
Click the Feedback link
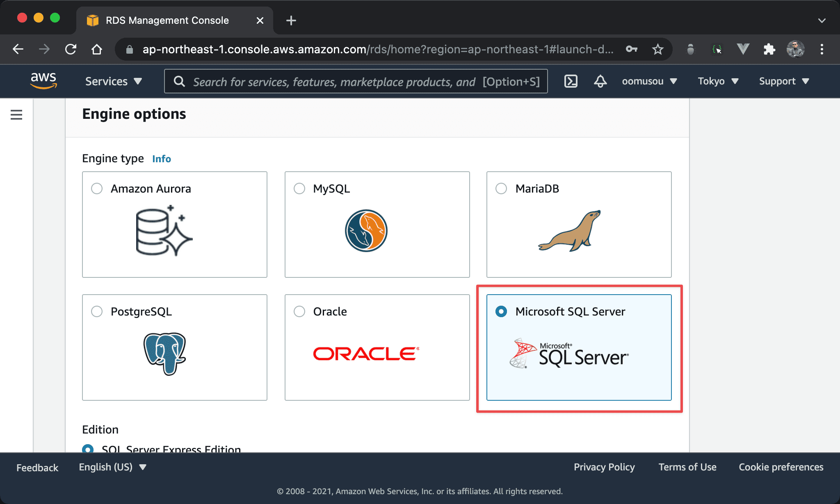tap(37, 468)
